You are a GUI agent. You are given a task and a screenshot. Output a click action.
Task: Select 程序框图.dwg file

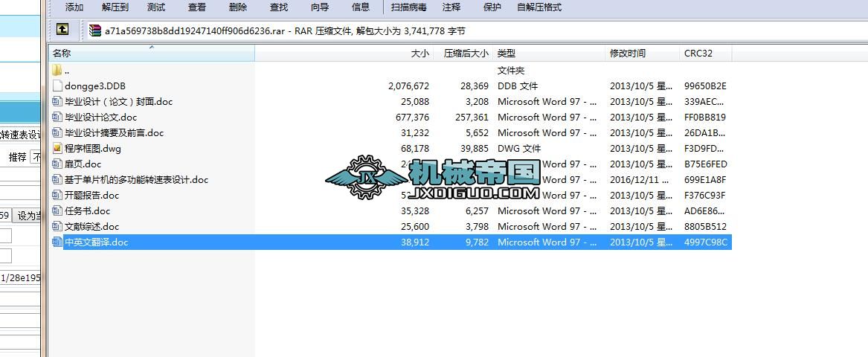click(x=92, y=148)
